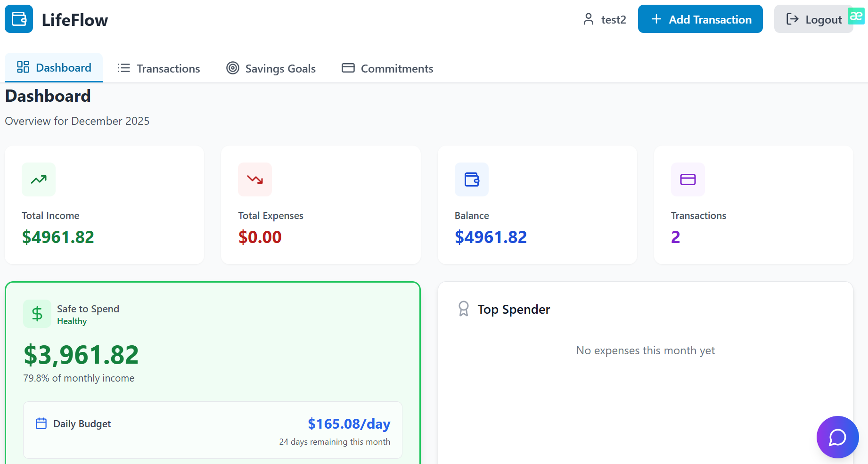Log out using the Logout button

click(814, 19)
